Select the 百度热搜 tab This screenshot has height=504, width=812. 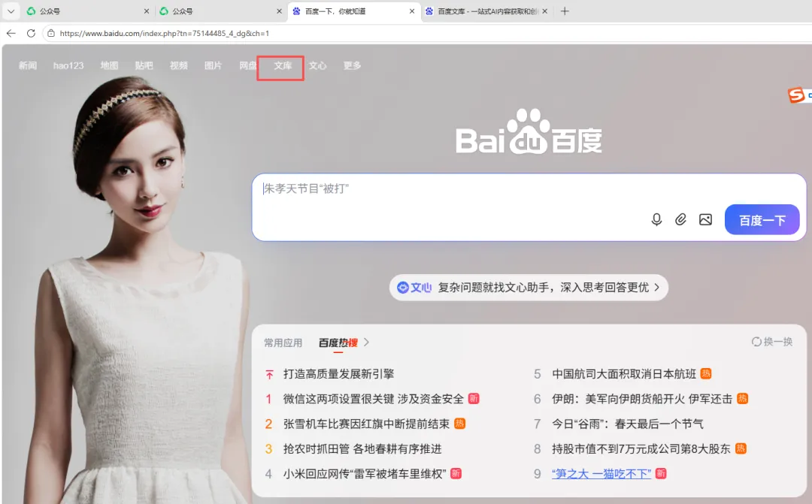338,343
